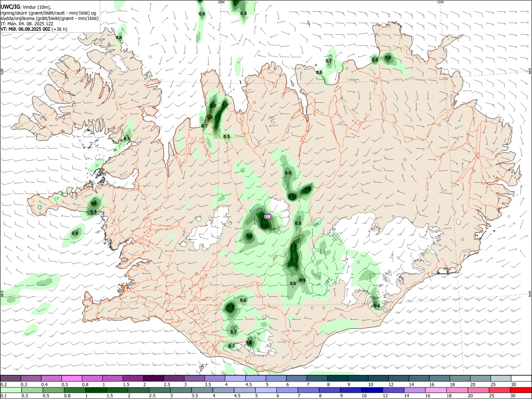Click the 0.2 label in the snow legend
Screen dimensions: 532x399
point(4,384)
